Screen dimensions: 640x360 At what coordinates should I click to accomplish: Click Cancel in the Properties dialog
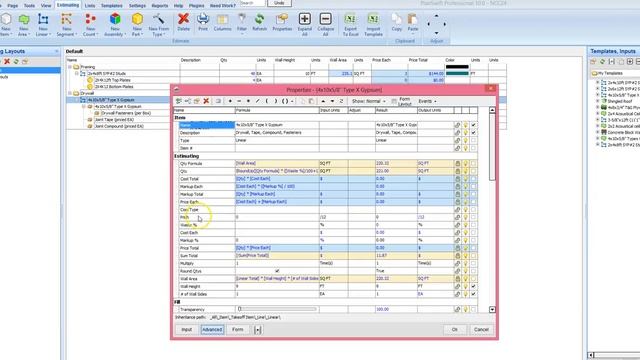[x=481, y=329]
